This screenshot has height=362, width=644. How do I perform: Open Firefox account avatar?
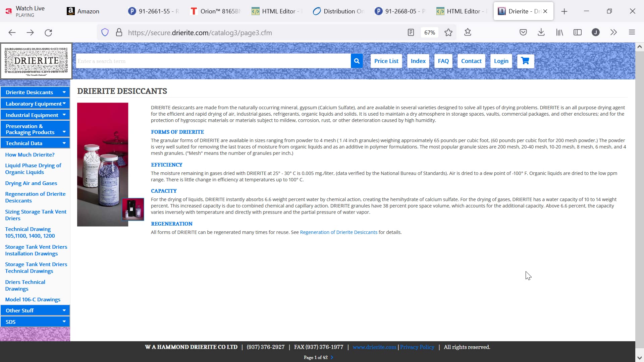click(596, 33)
